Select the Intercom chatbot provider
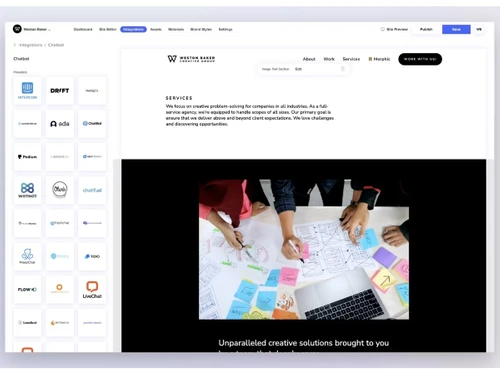The image size is (500, 375). pyautogui.click(x=27, y=90)
